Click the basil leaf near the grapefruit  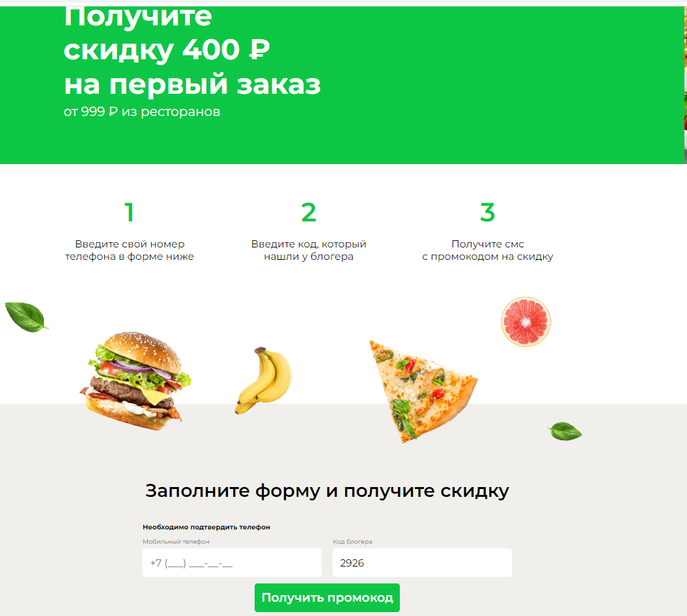coord(565,431)
